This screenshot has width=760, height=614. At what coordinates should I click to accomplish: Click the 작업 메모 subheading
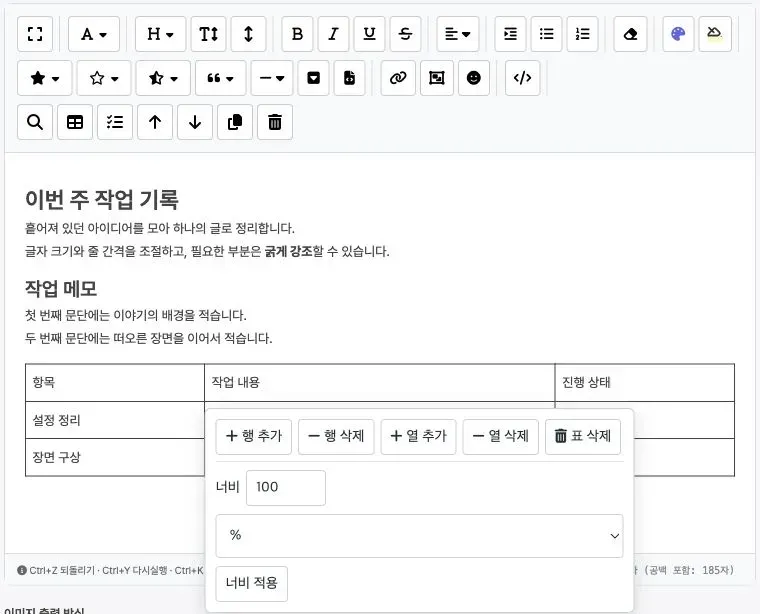point(61,289)
